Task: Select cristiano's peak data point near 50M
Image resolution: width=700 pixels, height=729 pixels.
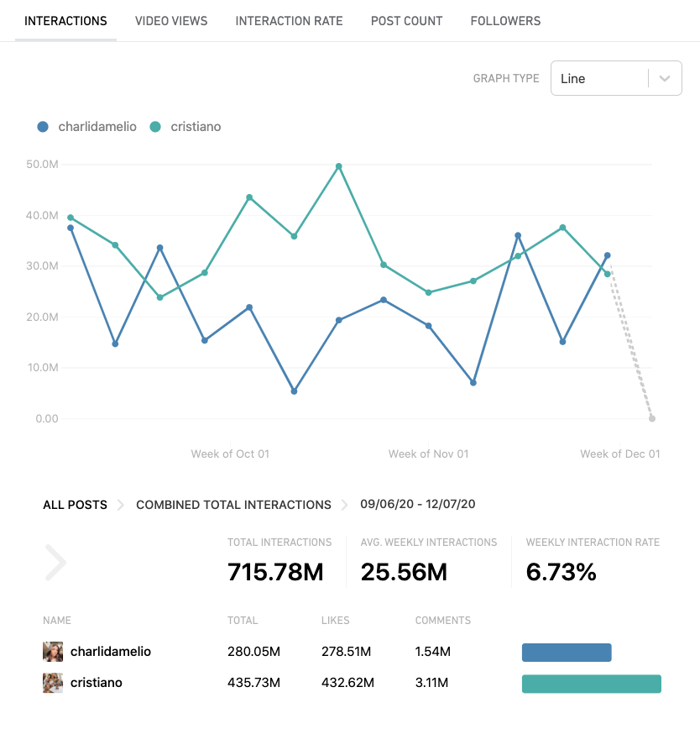Action: (337, 166)
